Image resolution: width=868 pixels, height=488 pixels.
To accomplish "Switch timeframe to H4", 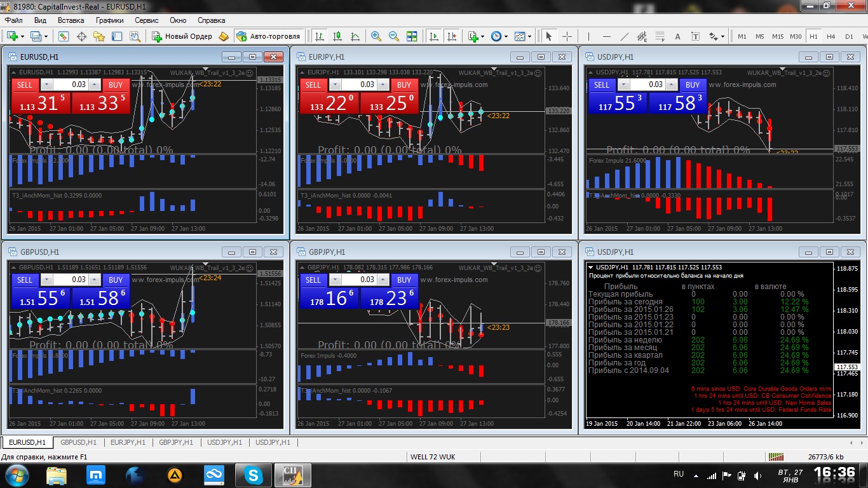I will click(x=831, y=36).
